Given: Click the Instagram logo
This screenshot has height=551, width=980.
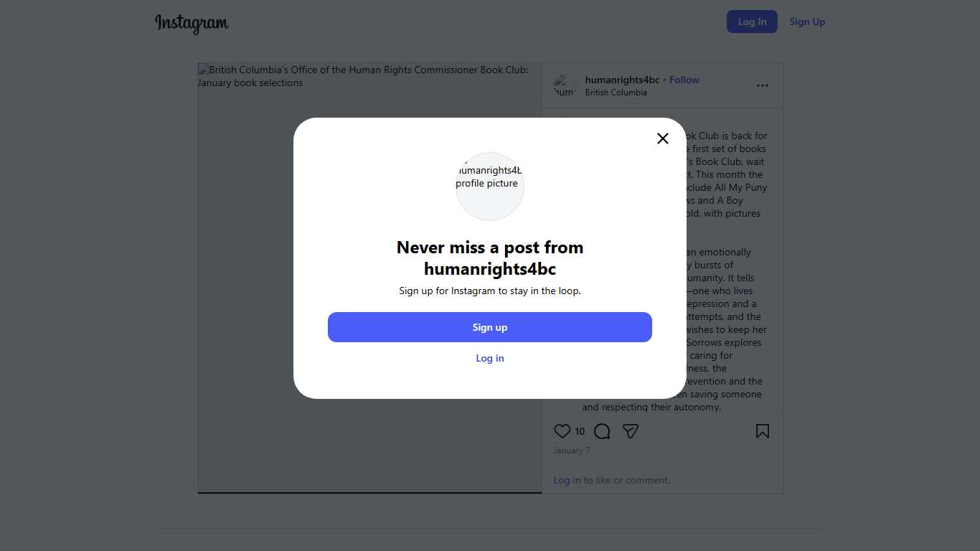Looking at the screenshot, I should pos(192,23).
